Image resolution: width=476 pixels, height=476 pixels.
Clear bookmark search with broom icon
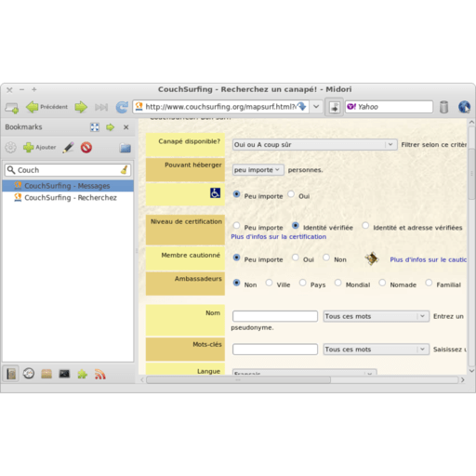coord(125,170)
